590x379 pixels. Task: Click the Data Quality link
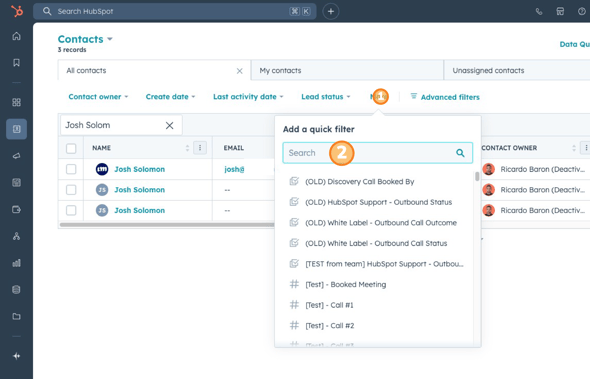(x=575, y=44)
